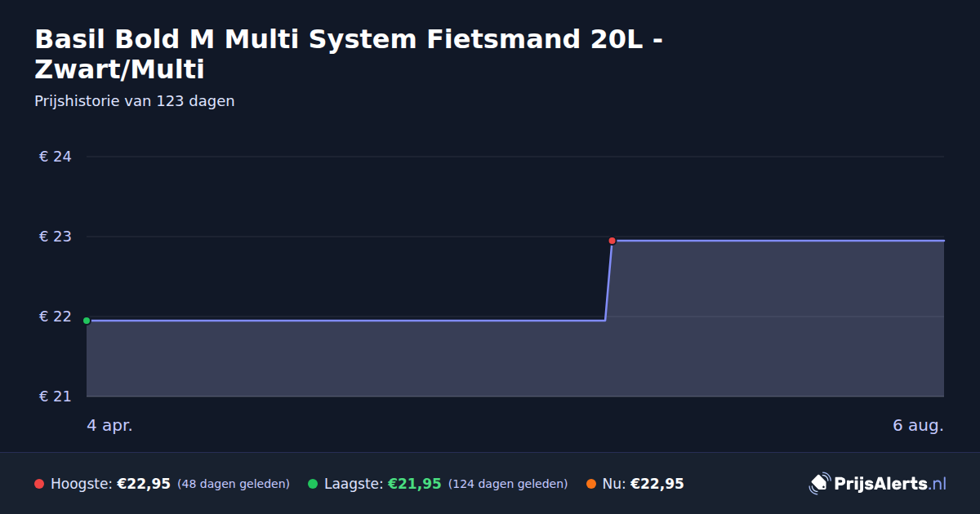Click the € 22 axis label
This screenshot has width=980, height=514.
(x=56, y=317)
